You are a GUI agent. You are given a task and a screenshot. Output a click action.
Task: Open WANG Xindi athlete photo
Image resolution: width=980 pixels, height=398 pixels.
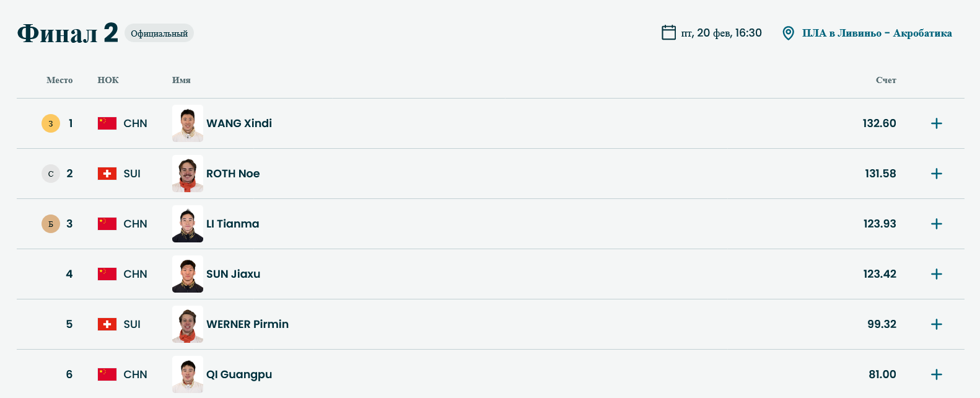coord(188,123)
